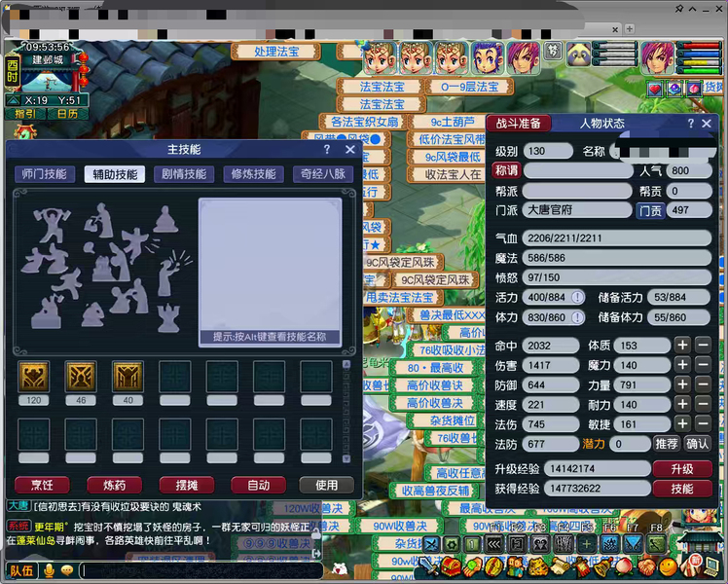Open the 日历 calendar button
This screenshot has width=728, height=584.
(68, 114)
